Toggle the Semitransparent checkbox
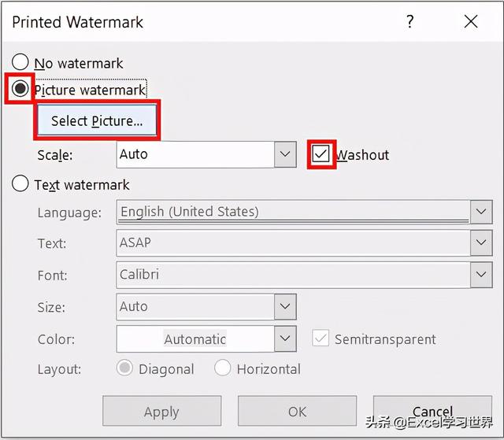Image resolution: width=504 pixels, height=440 pixels. point(321,339)
